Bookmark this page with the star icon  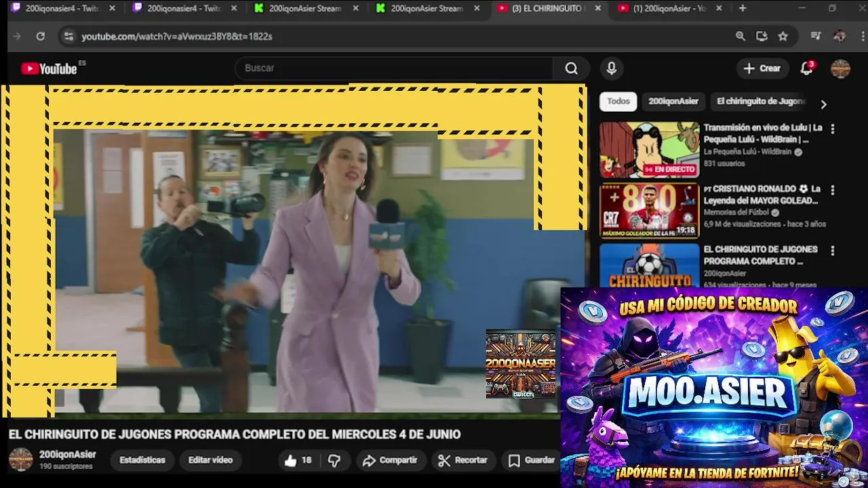point(783,36)
